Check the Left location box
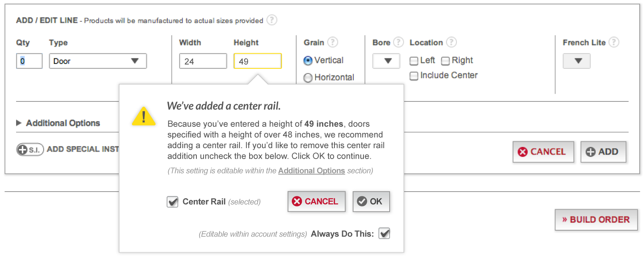The height and width of the screenshot is (256, 644). (414, 61)
